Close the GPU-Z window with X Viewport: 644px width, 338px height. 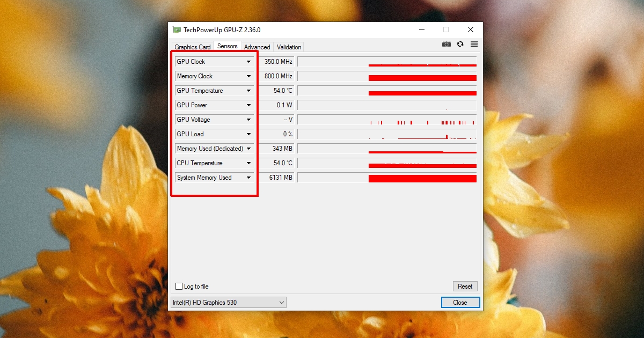471,30
